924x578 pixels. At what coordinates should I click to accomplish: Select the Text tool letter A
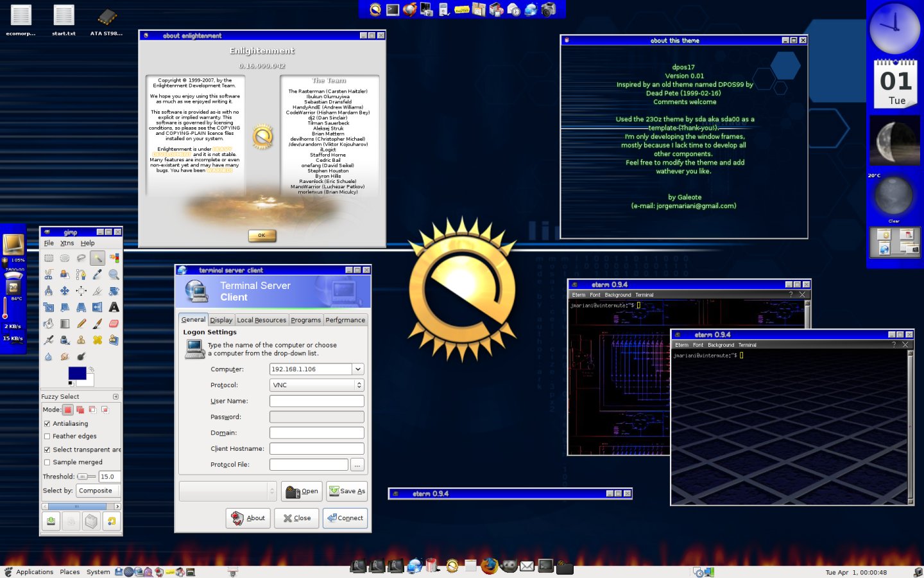(x=114, y=307)
